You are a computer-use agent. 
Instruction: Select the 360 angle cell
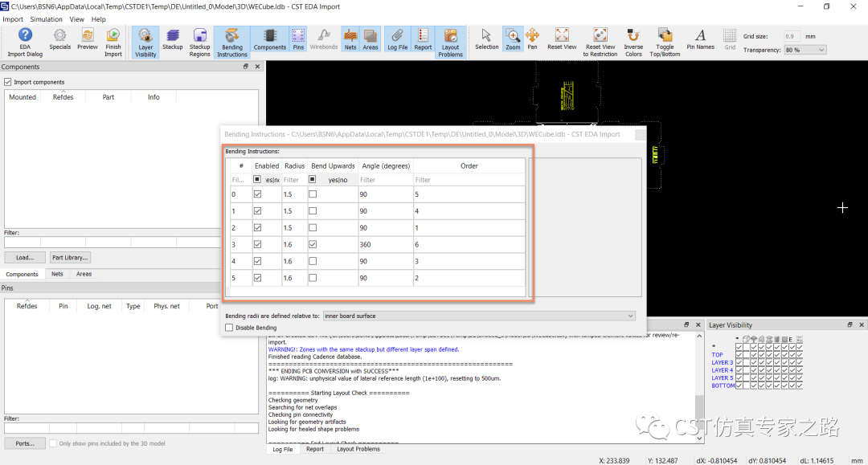(386, 244)
